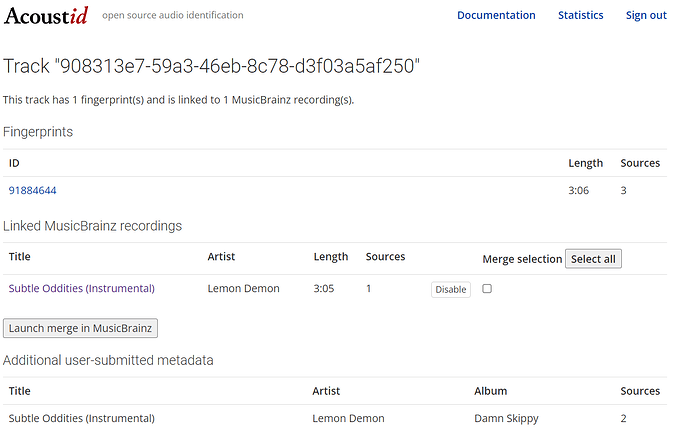The height and width of the screenshot is (441, 690).
Task: Click the Additional user-submitted metadata heading
Action: tap(108, 360)
